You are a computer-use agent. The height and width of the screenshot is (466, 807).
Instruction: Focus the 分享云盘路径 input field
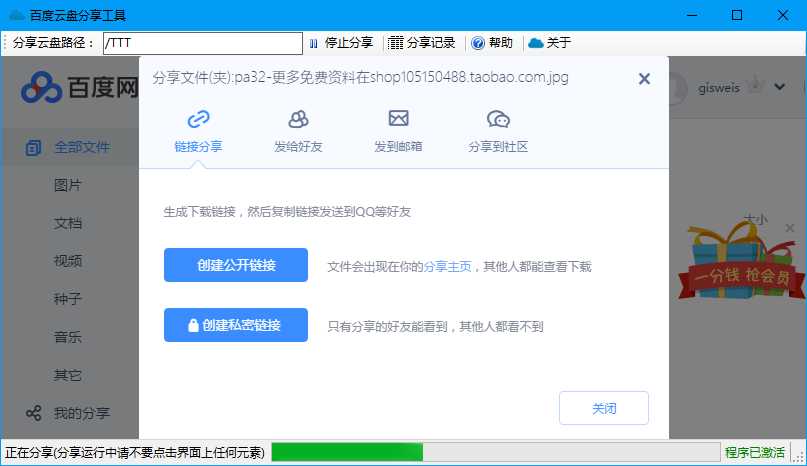203,43
